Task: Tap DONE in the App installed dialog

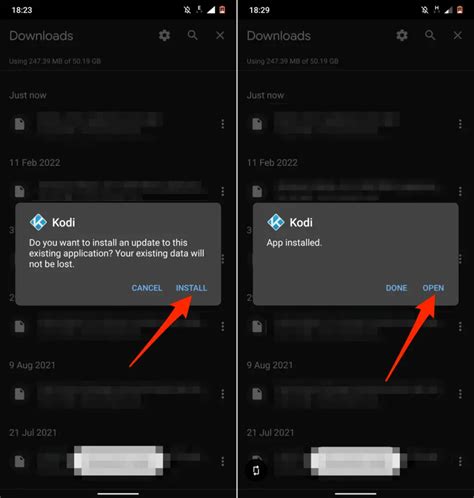Action: coord(396,288)
